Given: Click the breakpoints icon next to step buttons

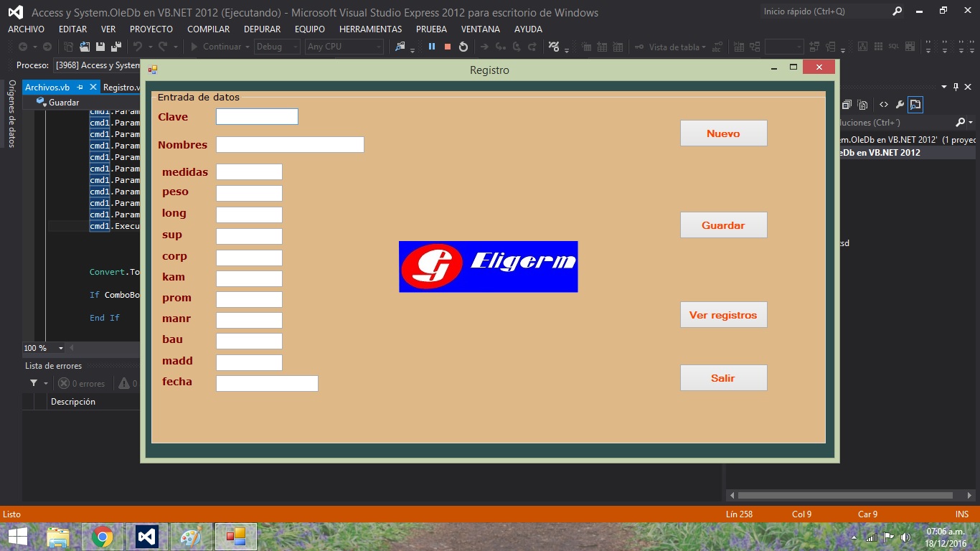Looking at the screenshot, I should 554,47.
